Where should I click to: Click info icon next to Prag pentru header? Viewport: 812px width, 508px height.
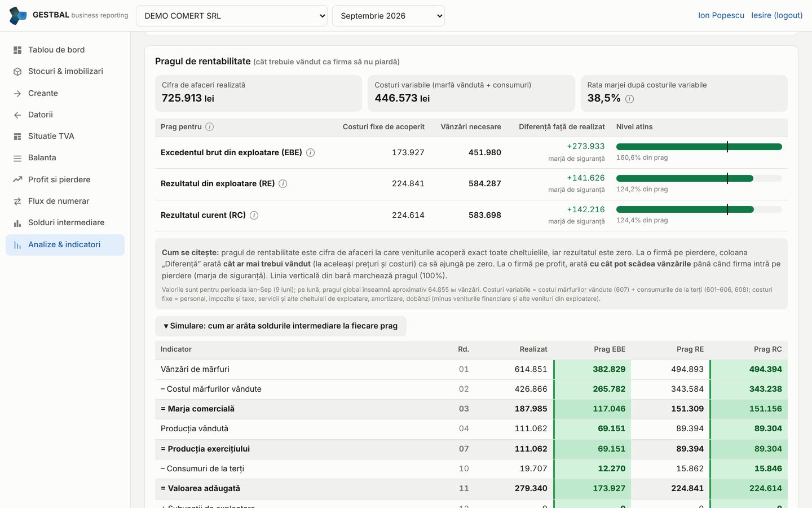210,127
